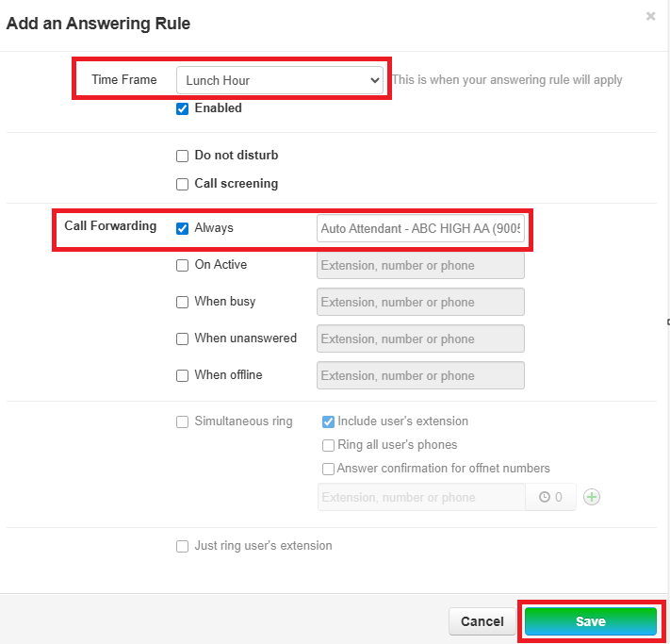Viewport: 670px width, 644px height.
Task: Check the On Active forwarding option
Action: click(x=183, y=265)
